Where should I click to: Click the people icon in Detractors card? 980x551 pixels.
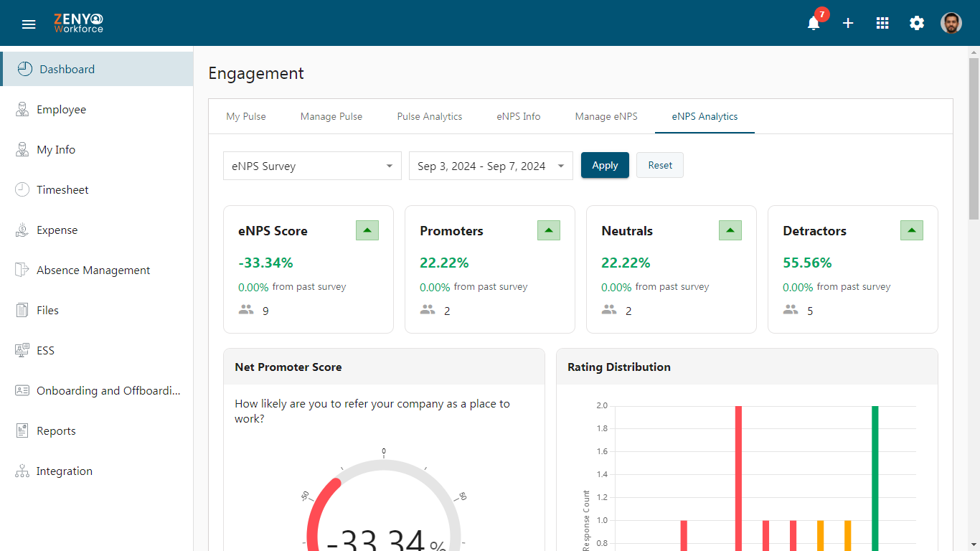791,310
